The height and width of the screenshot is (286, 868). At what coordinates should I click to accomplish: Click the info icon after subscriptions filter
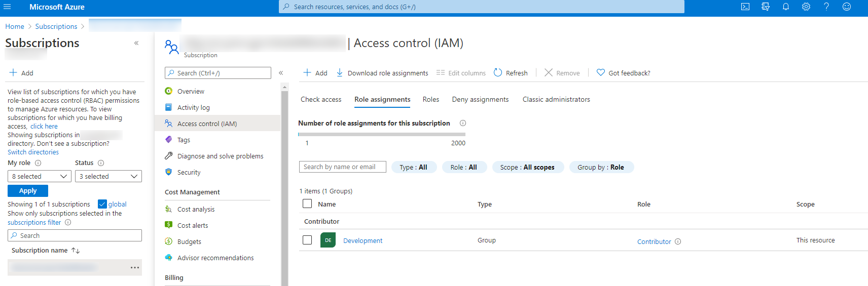coord(68,222)
